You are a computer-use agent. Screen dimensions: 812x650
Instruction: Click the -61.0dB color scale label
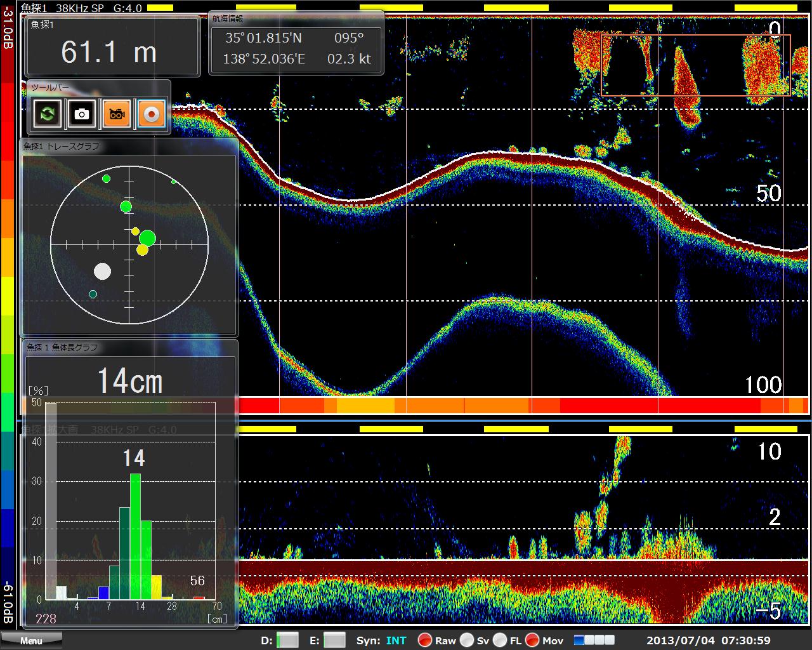pyautogui.click(x=8, y=603)
